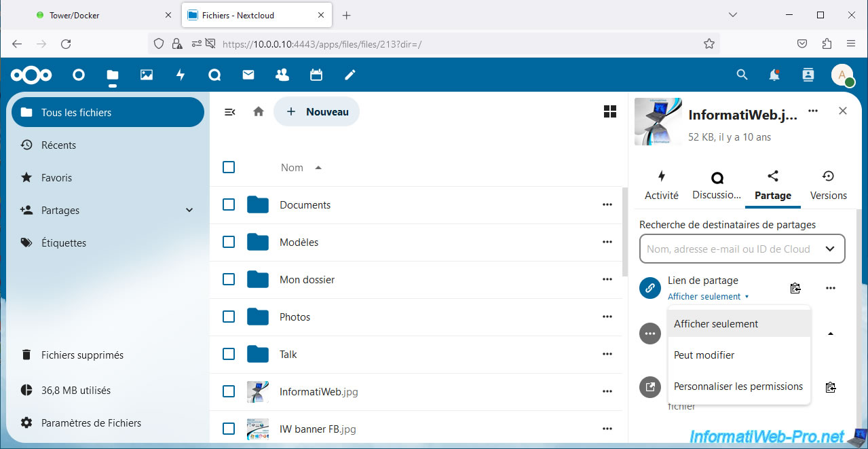Toggle the select-all files checkbox
Image resolution: width=868 pixels, height=449 pixels.
(229, 167)
